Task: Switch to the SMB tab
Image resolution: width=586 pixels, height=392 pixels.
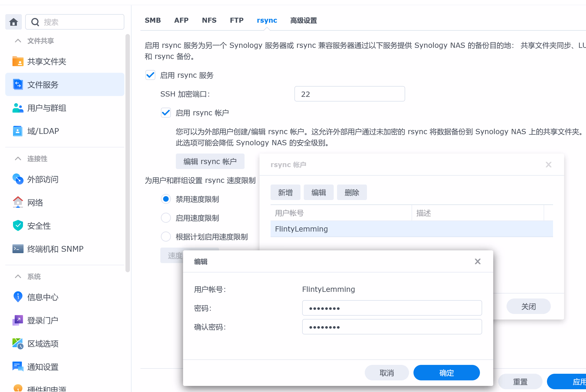Action: point(153,20)
